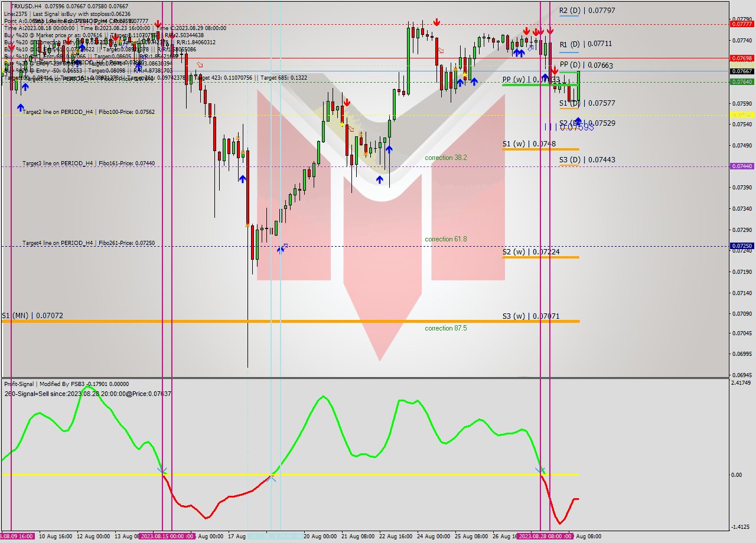
Task: Click the 0.07790 price axis value
Action: pos(742,19)
